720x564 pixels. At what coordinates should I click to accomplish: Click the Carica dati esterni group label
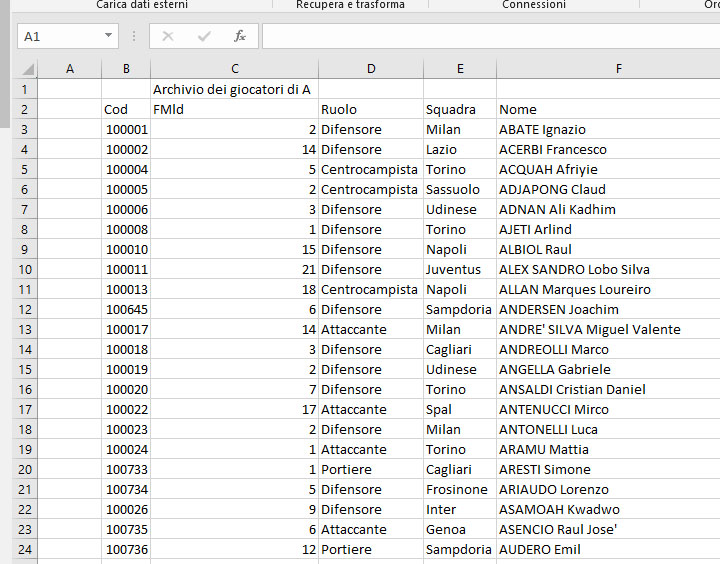142,5
